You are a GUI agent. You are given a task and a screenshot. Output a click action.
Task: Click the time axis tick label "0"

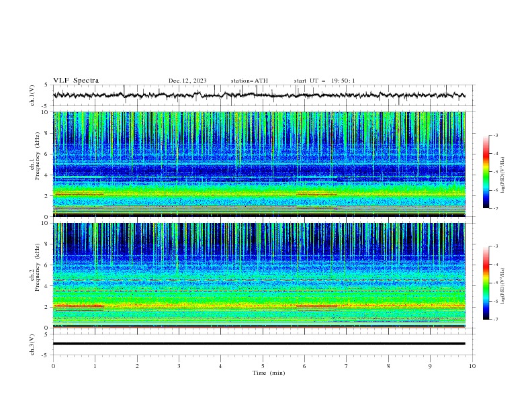click(x=53, y=366)
